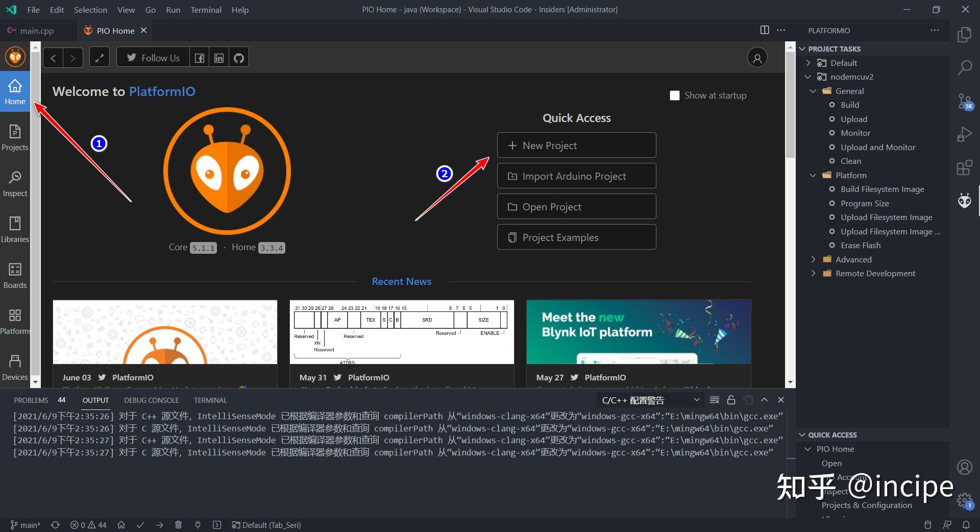The image size is (980, 532).
Task: Toggle output auto-scroll lock icon
Action: 731,400
